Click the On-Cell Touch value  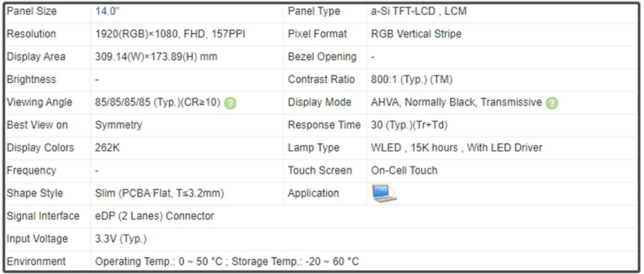click(x=404, y=171)
